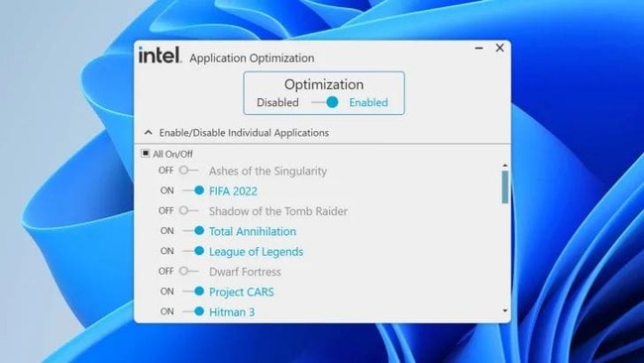Switch off Project CARS toggle
644x363 pixels.
pyautogui.click(x=193, y=291)
